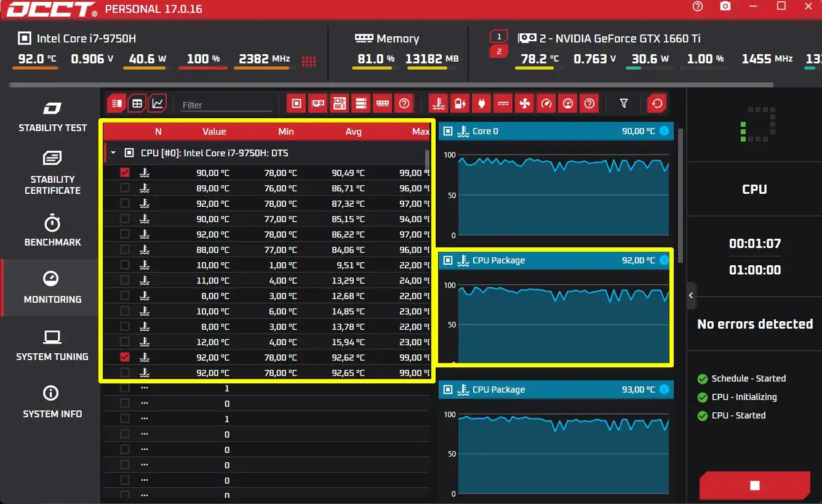The height and width of the screenshot is (504, 822).
Task: Click the Intel Core i7-9750H header label
Action: [x=86, y=38]
